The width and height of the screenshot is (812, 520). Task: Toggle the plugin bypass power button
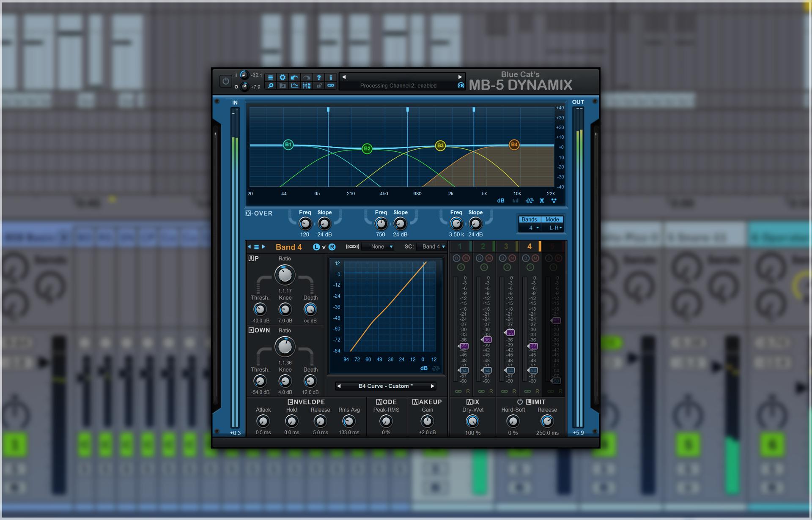tap(225, 81)
